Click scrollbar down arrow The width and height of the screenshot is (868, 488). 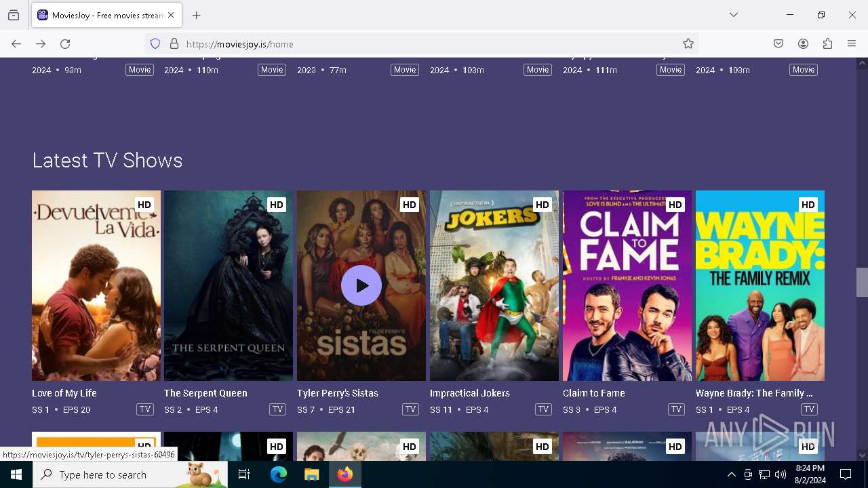tap(862, 455)
